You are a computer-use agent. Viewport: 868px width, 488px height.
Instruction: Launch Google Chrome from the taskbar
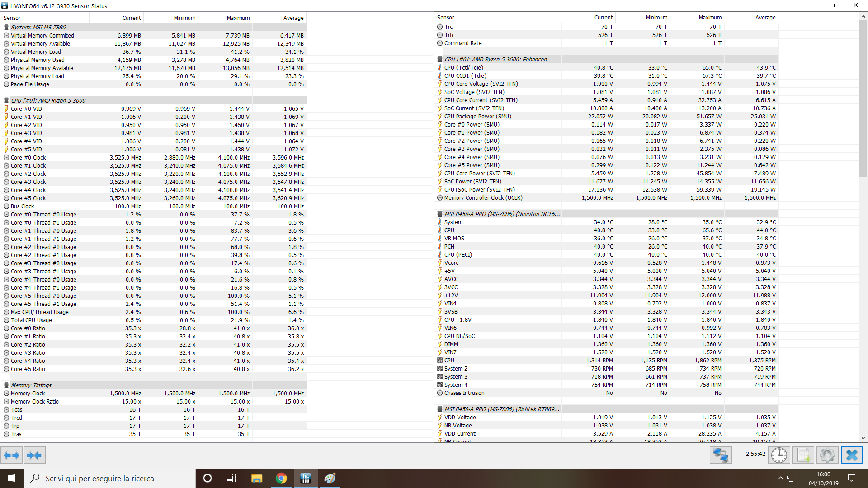click(281, 478)
